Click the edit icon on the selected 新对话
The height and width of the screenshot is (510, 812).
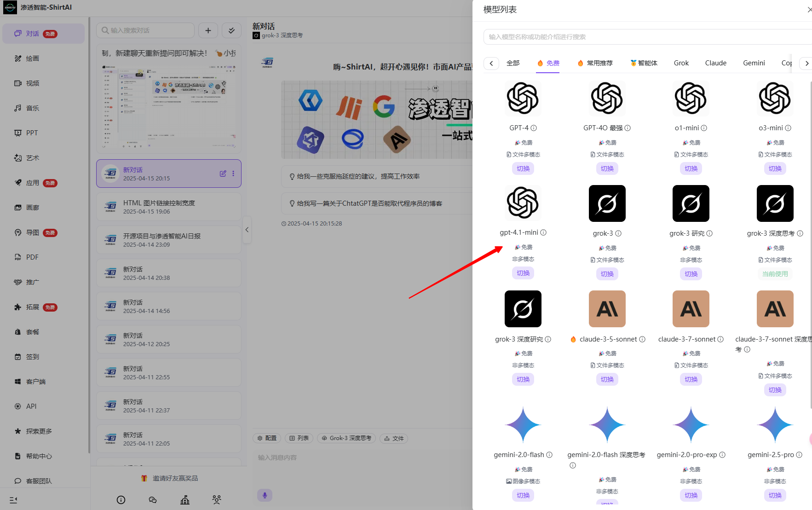tap(223, 174)
